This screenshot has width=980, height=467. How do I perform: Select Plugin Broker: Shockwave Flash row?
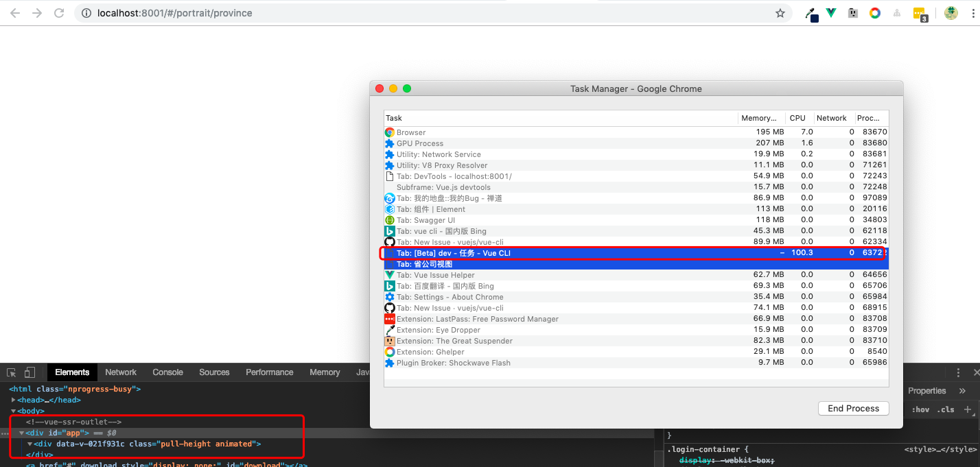coord(636,363)
